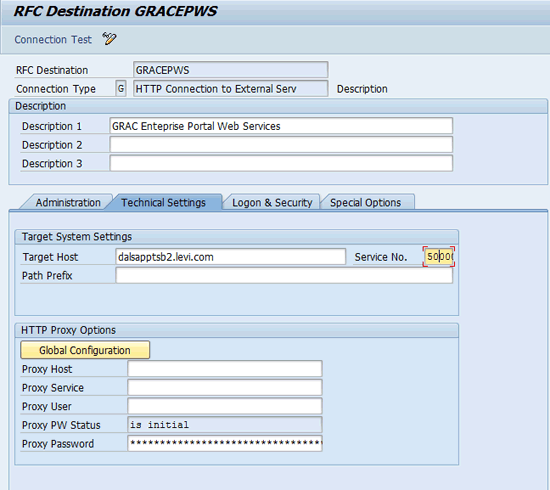Image resolution: width=550 pixels, height=490 pixels.
Task: Select the Technical Settings tab
Action: [163, 202]
